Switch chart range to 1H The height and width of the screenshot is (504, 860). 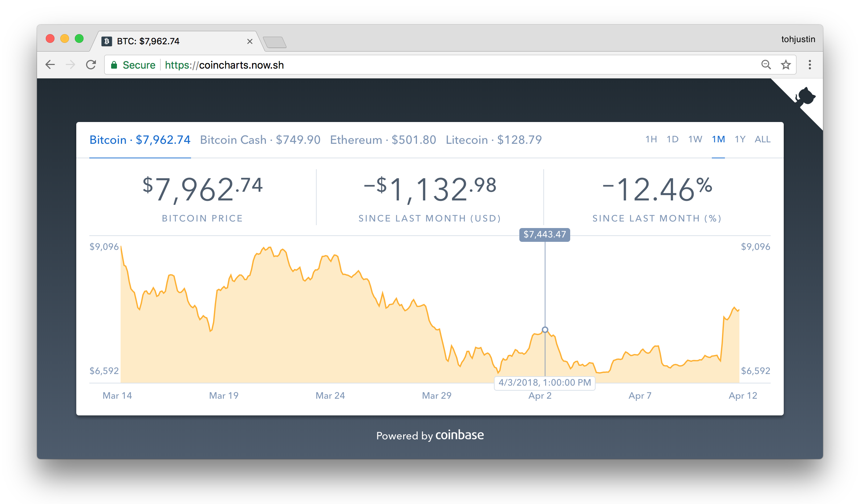point(651,139)
